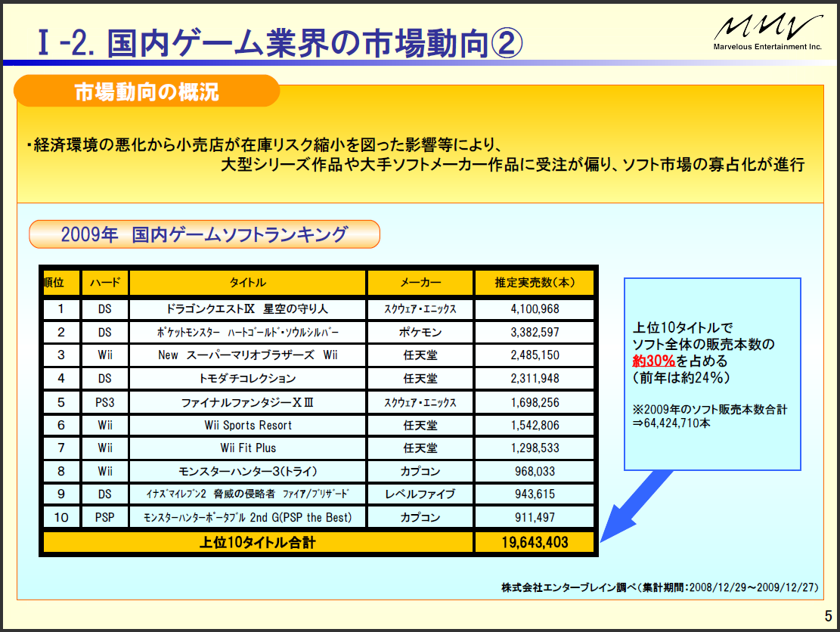Screen dimensions: 840x632
Task: Click the bullet line starting "経済環境の悪化から"
Action: coord(264,144)
